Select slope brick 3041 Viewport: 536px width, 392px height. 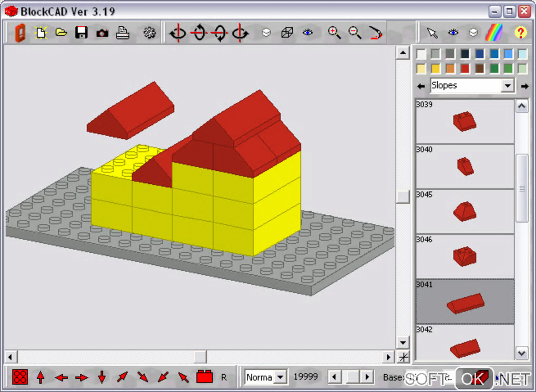(x=465, y=302)
